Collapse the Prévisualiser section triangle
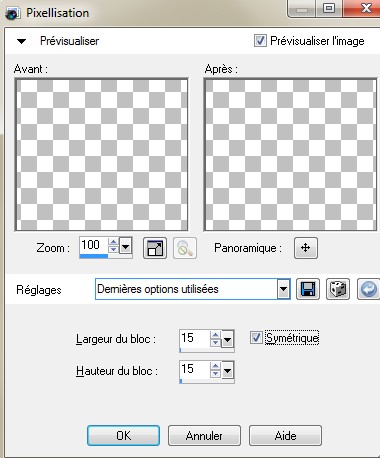The height and width of the screenshot is (458, 380). (22, 41)
